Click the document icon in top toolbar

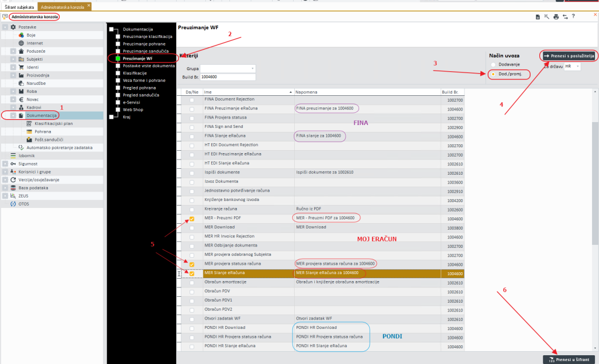click(538, 17)
